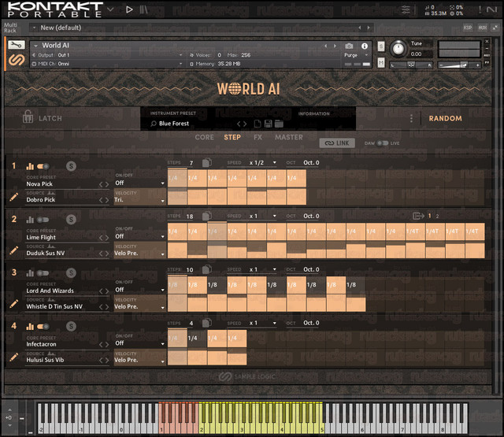Click the pencil edit icon for Duduk Sus NV
The width and height of the screenshot is (504, 437).
(14, 250)
